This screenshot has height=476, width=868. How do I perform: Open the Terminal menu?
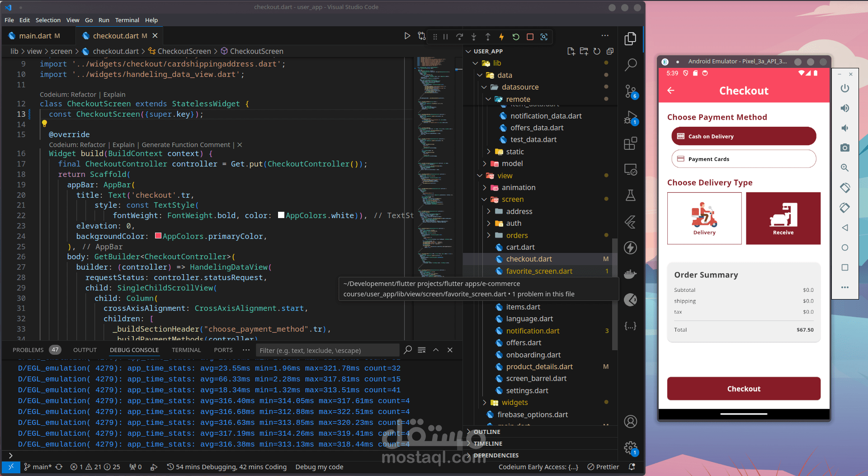coord(127,20)
